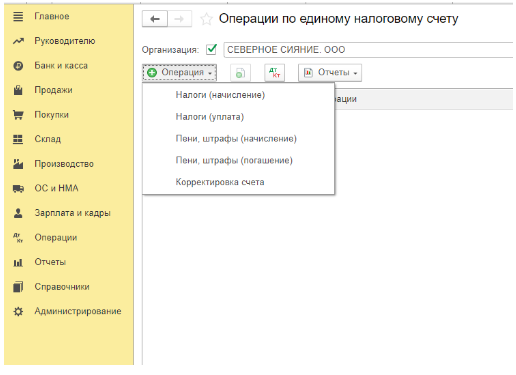516x375 pixels.
Task: Open the Администрирование section
Action: [x=78, y=311]
